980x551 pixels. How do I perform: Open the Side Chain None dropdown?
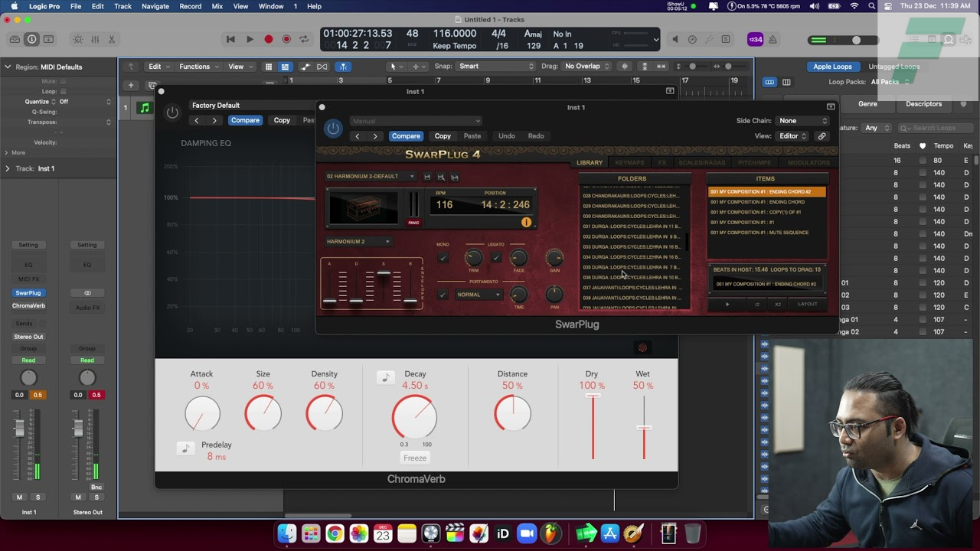(802, 121)
